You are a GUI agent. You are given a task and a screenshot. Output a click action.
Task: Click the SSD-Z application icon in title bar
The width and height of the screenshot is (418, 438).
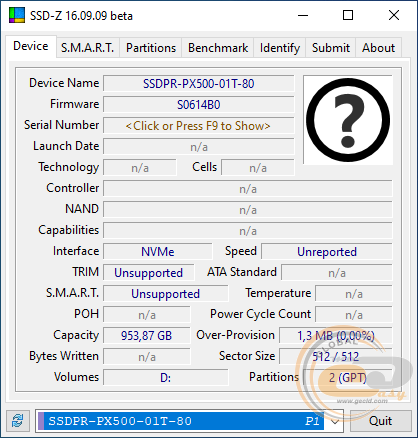tap(17, 15)
